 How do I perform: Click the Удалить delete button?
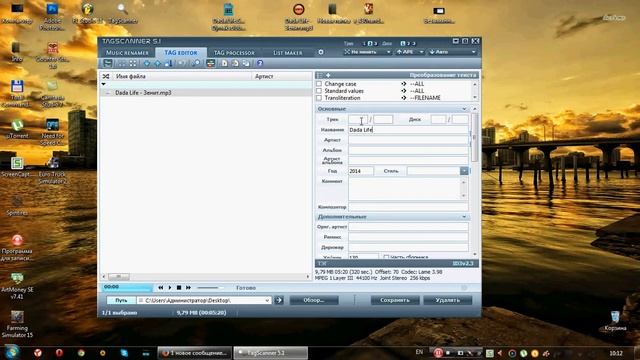[x=448, y=300]
